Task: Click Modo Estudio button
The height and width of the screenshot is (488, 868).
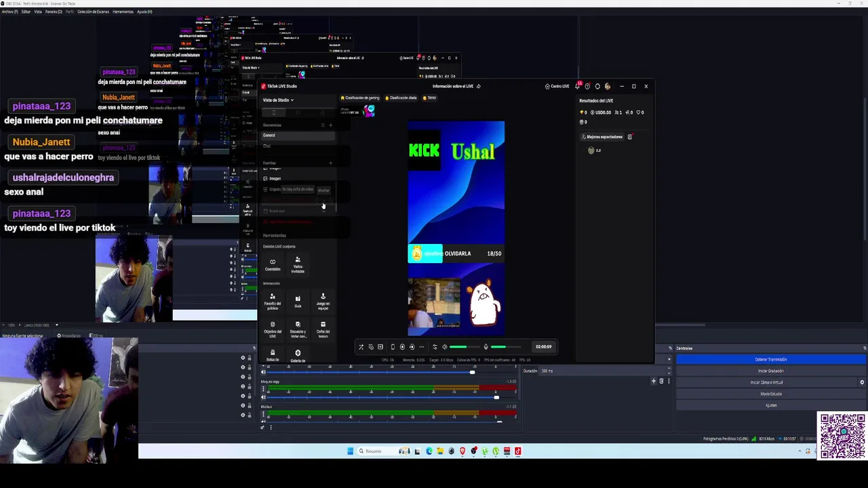Action: [771, 394]
